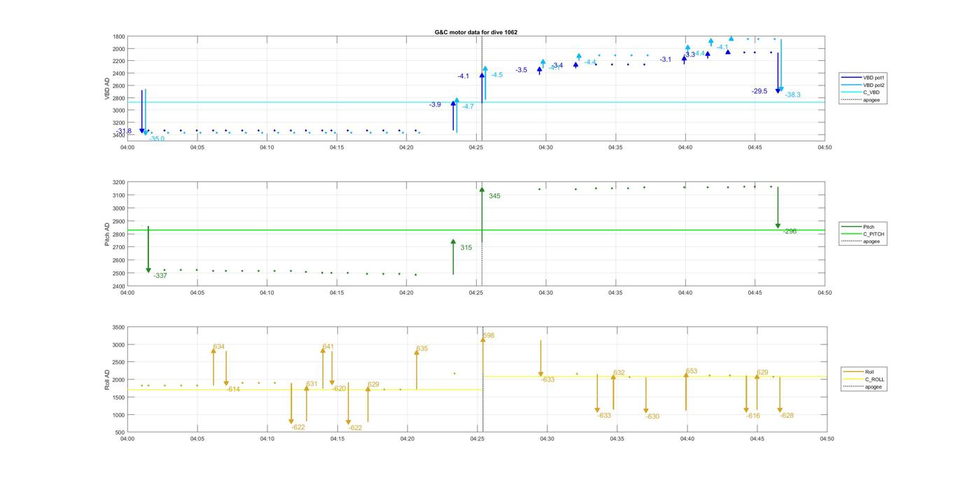
Task: Click the "04:25" tick under the VBD plot
Action: [476, 148]
